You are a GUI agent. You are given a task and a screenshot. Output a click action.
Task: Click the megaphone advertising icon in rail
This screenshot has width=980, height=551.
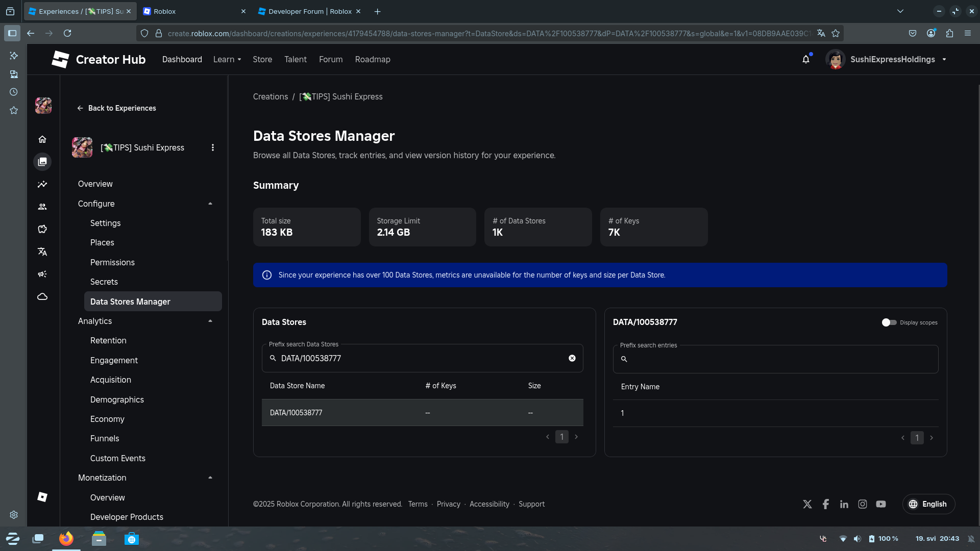42,274
